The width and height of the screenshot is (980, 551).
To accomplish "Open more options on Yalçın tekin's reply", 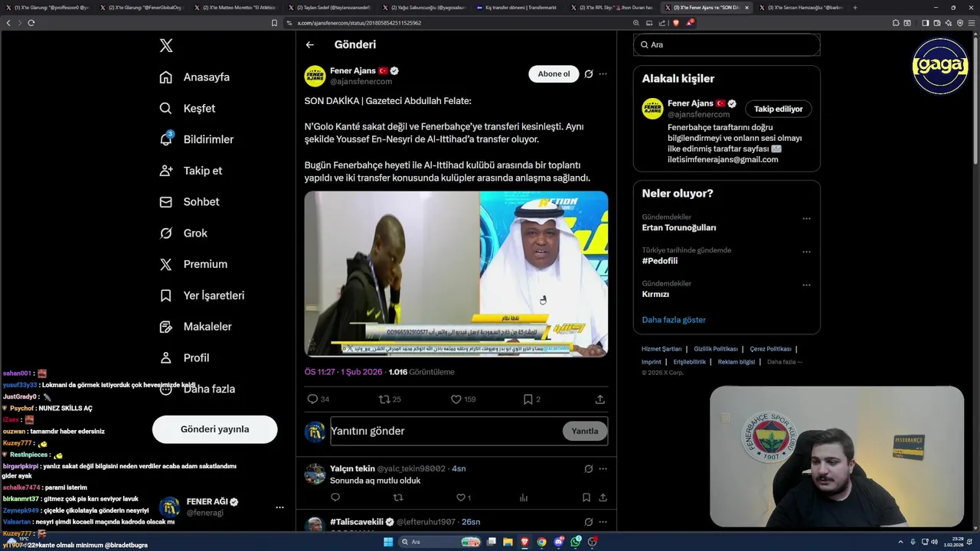I will pyautogui.click(x=603, y=468).
